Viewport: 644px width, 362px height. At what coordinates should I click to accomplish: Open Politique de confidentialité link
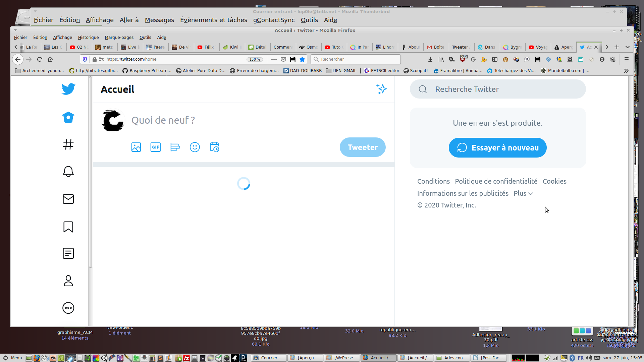pos(496,181)
